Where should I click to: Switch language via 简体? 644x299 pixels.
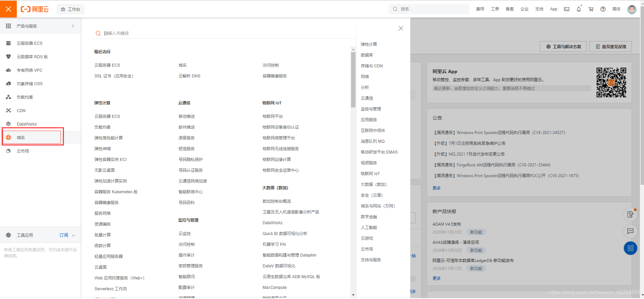(616, 9)
